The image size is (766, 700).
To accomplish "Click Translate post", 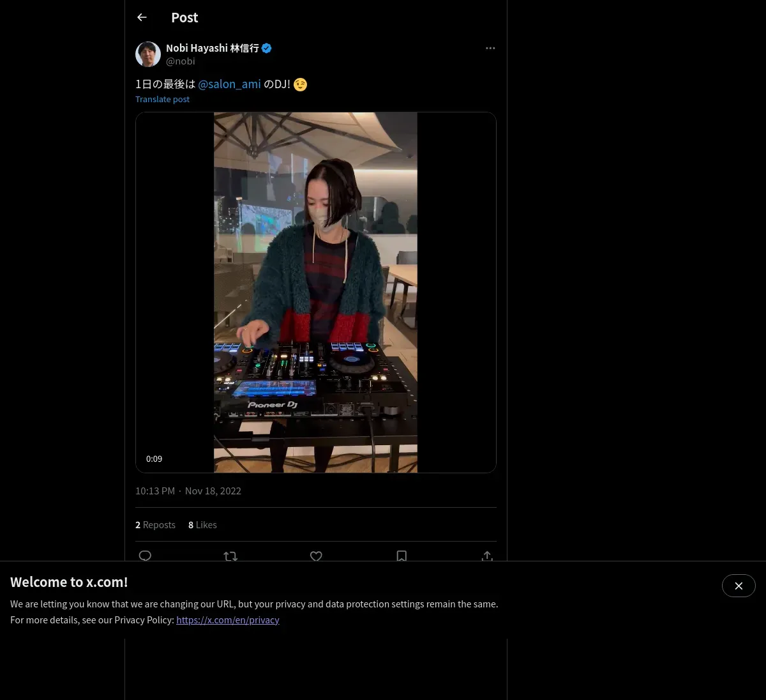I will pyautogui.click(x=162, y=99).
